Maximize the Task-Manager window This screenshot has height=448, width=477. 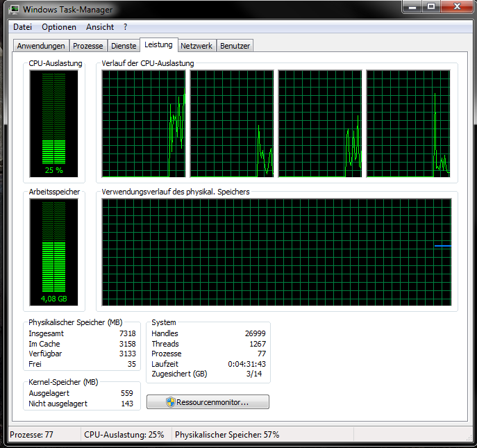point(430,6)
